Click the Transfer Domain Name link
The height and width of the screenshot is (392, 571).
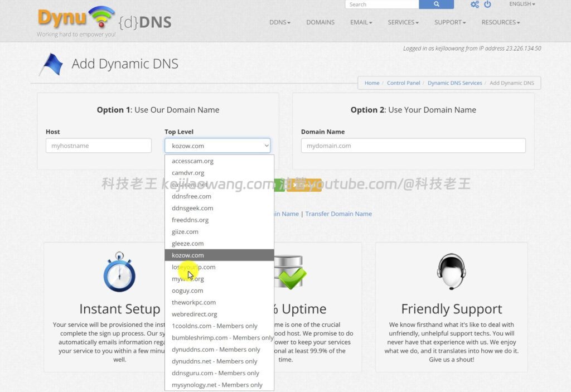click(x=338, y=214)
